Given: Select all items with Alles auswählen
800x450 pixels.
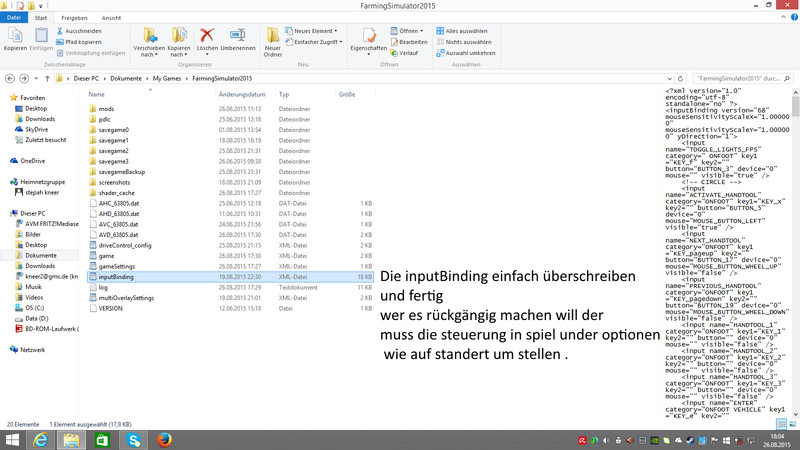Looking at the screenshot, I should [466, 31].
